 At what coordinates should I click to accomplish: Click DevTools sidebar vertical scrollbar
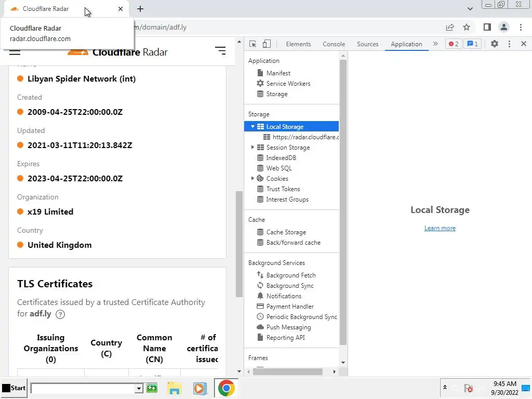343,202
